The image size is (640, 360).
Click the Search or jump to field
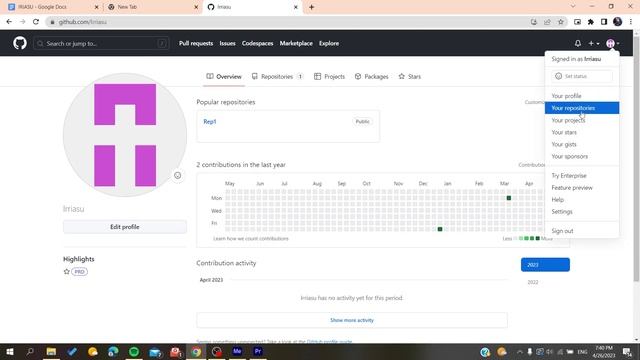101,43
